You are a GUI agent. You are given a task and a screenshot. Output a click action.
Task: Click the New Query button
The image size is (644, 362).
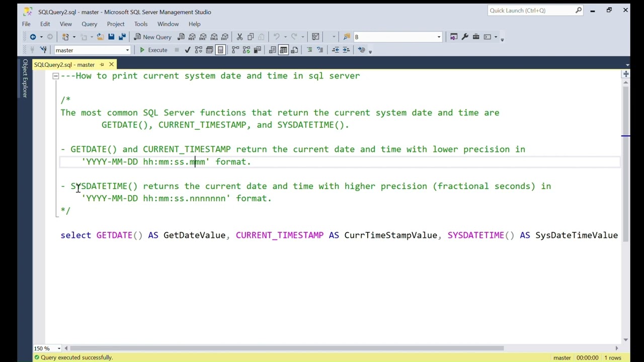point(153,37)
